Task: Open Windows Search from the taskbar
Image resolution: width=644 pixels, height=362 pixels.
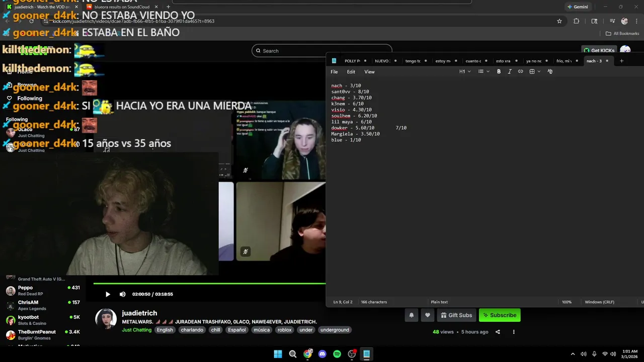Action: [292, 354]
